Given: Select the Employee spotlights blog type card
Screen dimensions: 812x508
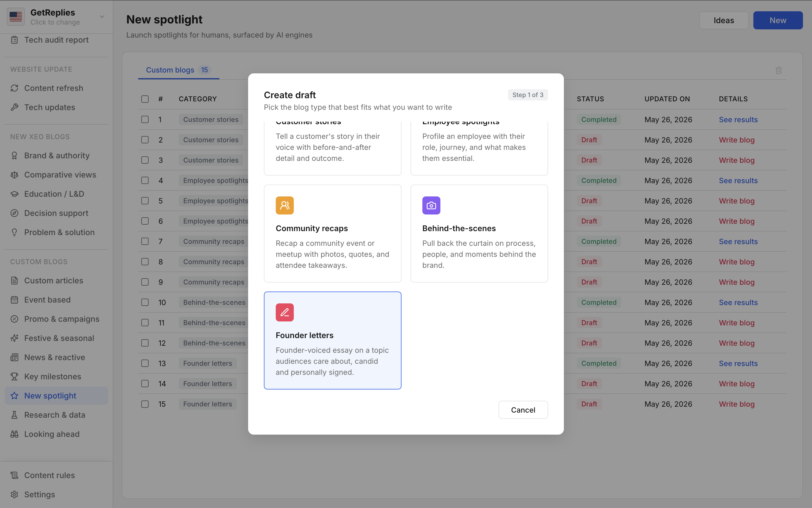Looking at the screenshot, I should coord(479,148).
